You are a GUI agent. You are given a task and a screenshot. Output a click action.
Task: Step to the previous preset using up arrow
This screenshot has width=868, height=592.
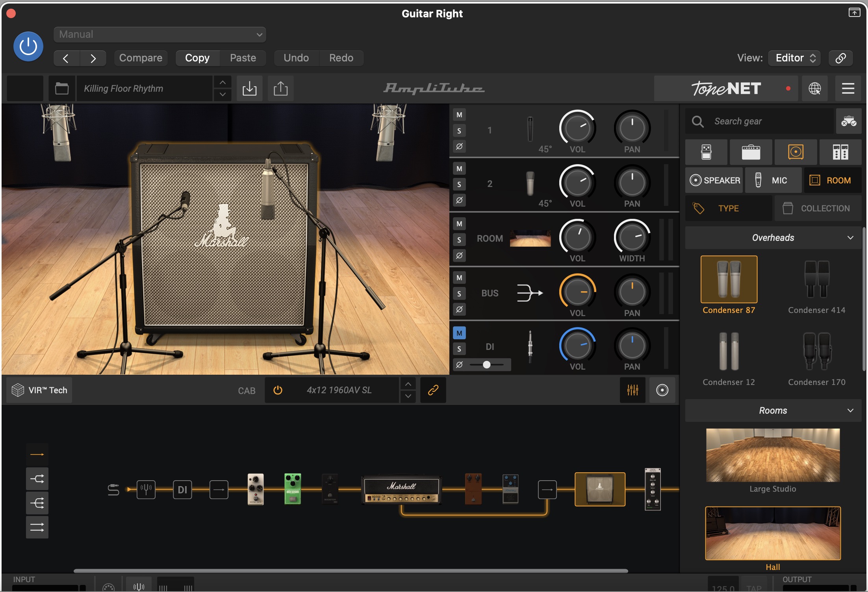[223, 82]
